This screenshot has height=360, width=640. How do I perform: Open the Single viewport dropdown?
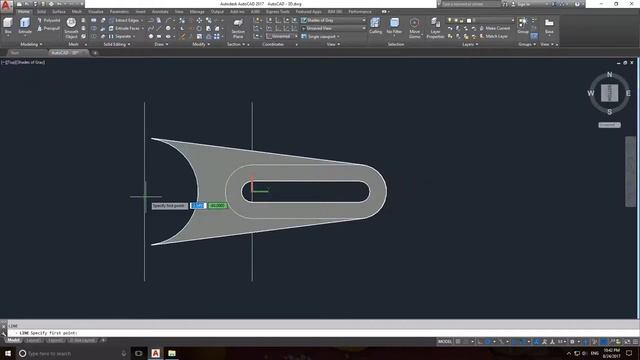pos(321,36)
